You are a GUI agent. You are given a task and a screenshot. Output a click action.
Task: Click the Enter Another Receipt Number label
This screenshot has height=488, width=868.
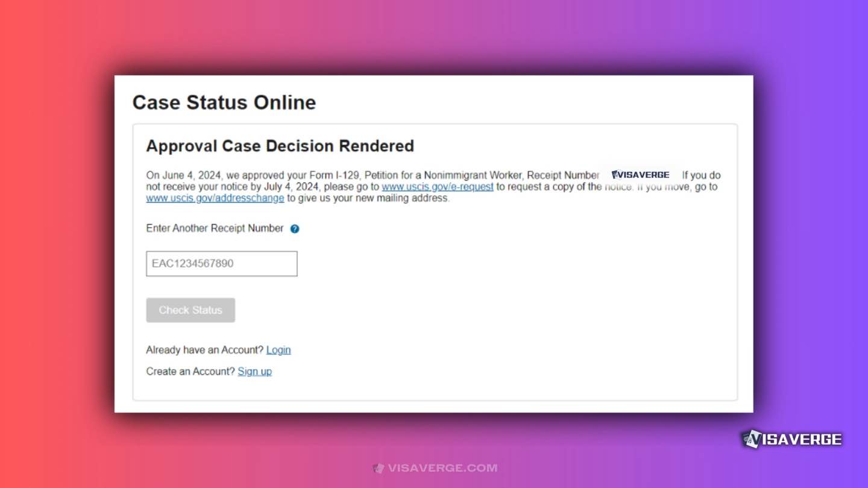[215, 228]
